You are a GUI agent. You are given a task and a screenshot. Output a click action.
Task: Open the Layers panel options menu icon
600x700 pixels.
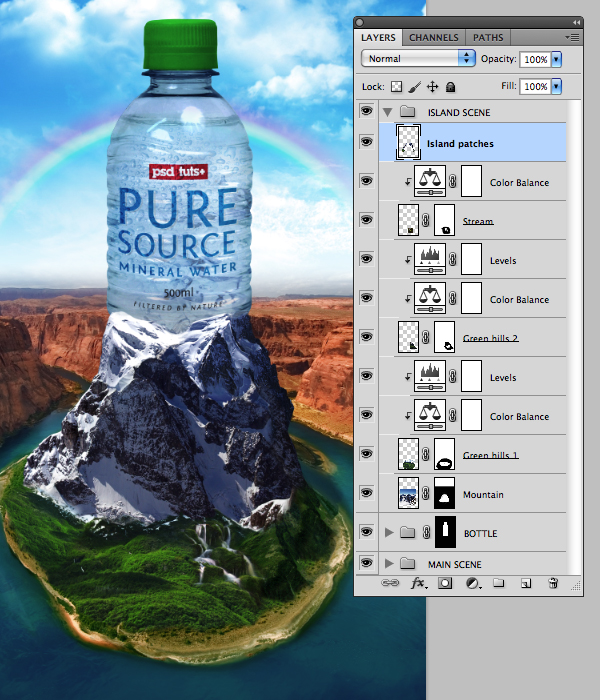572,38
